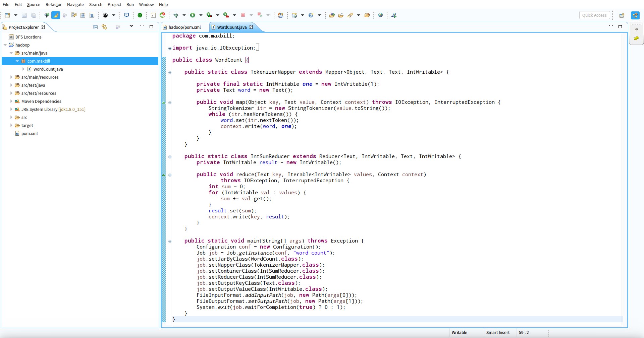This screenshot has height=338, width=644.
Task: Click the Coverage run icon
Action: tap(209, 15)
